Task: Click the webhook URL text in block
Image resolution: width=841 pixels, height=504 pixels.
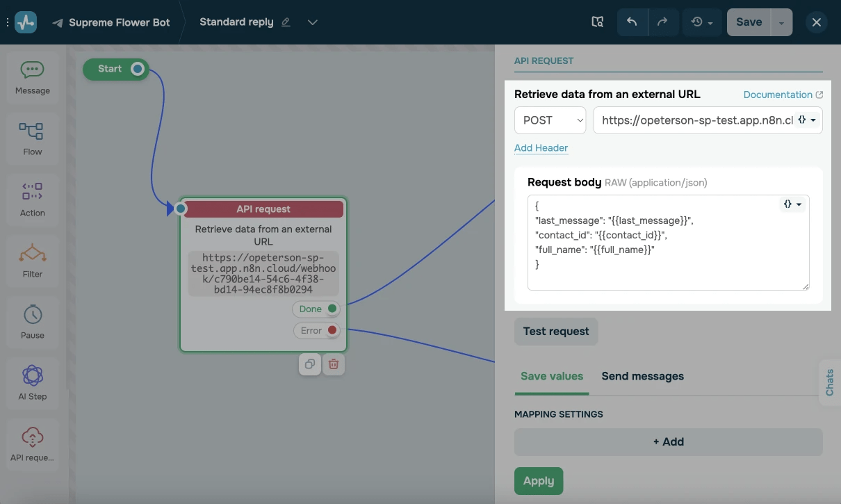Action: pos(263,273)
